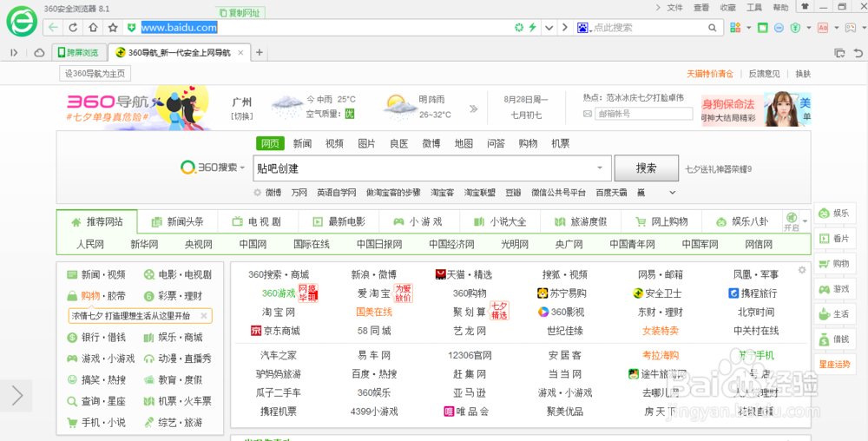The height and width of the screenshot is (441, 868).
Task: Close the 360导航 tab
Action: point(240,53)
